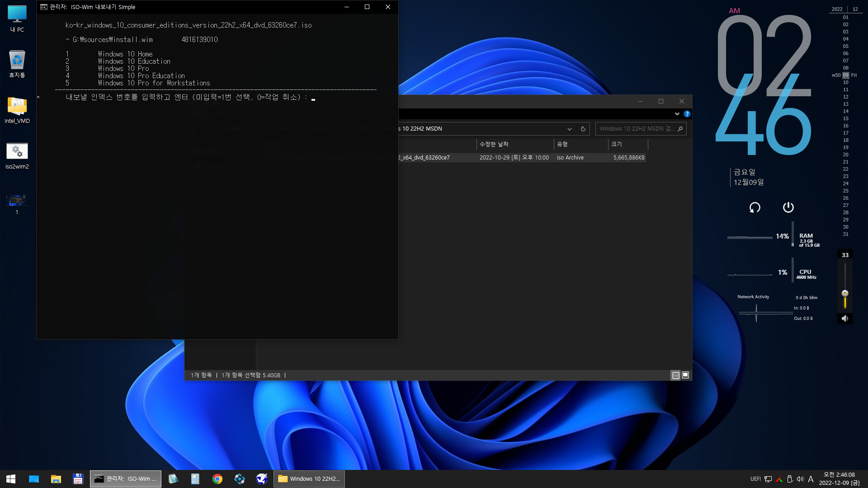Image resolution: width=868 pixels, height=488 pixels.
Task: Click the search magnifier icon in Explorer
Action: [x=680, y=129]
